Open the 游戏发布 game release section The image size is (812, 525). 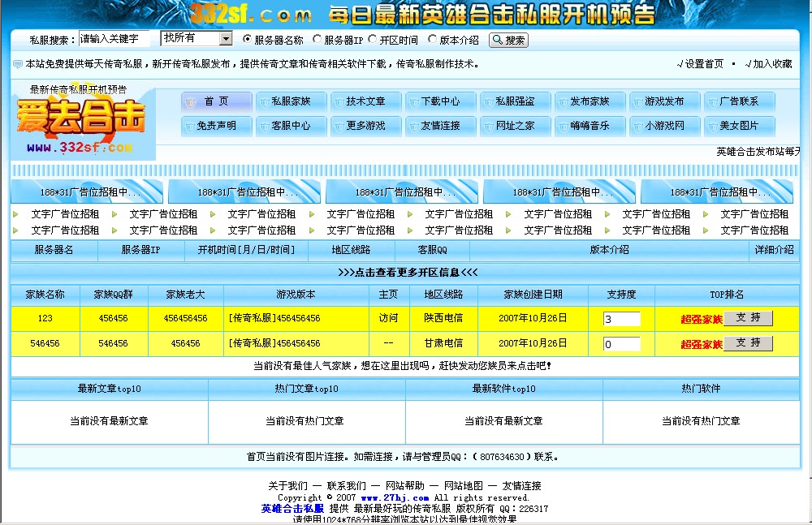(664, 101)
